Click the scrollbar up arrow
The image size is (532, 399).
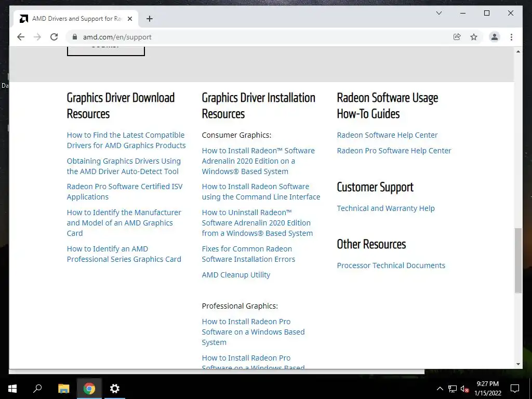click(518, 51)
